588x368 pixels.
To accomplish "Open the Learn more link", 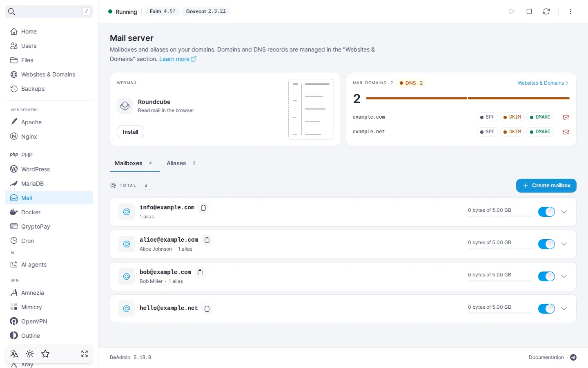I will click(x=178, y=59).
